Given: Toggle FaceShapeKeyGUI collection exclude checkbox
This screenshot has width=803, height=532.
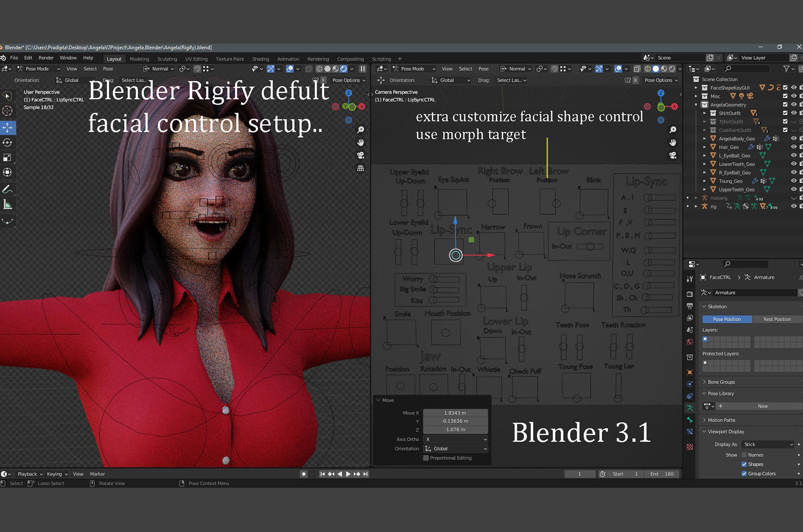Looking at the screenshot, I should point(785,88).
